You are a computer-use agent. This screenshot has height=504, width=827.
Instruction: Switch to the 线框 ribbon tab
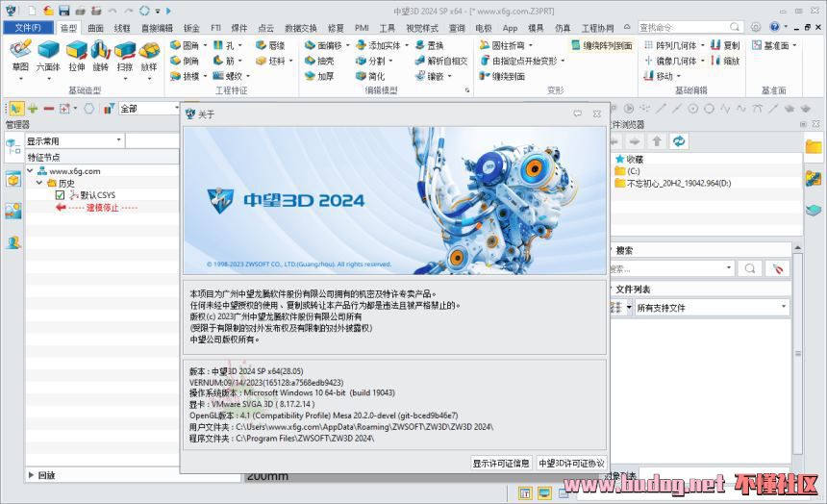pos(122,28)
